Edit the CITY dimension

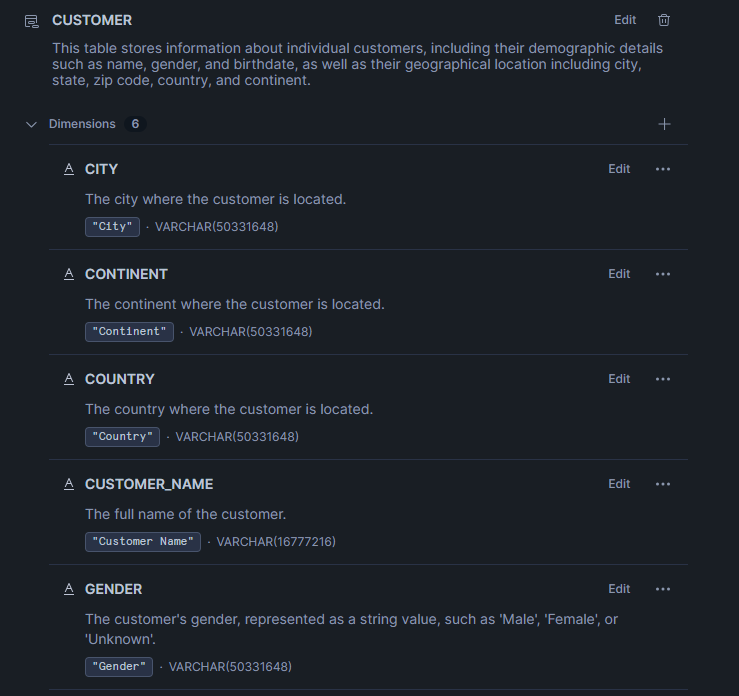pyautogui.click(x=619, y=169)
